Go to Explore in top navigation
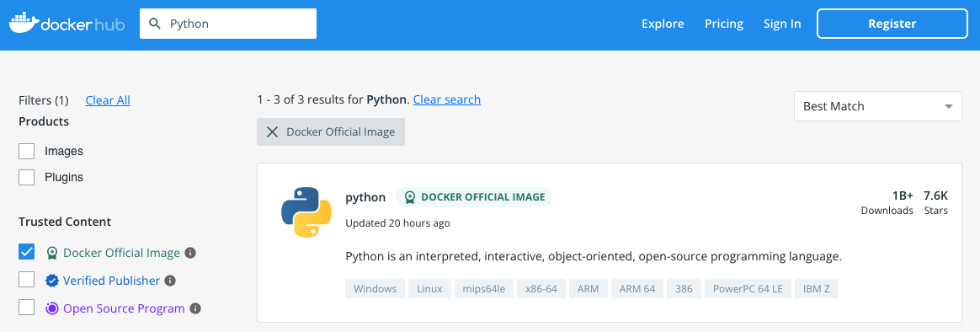Viewport: 980px width, 332px height. point(663,24)
